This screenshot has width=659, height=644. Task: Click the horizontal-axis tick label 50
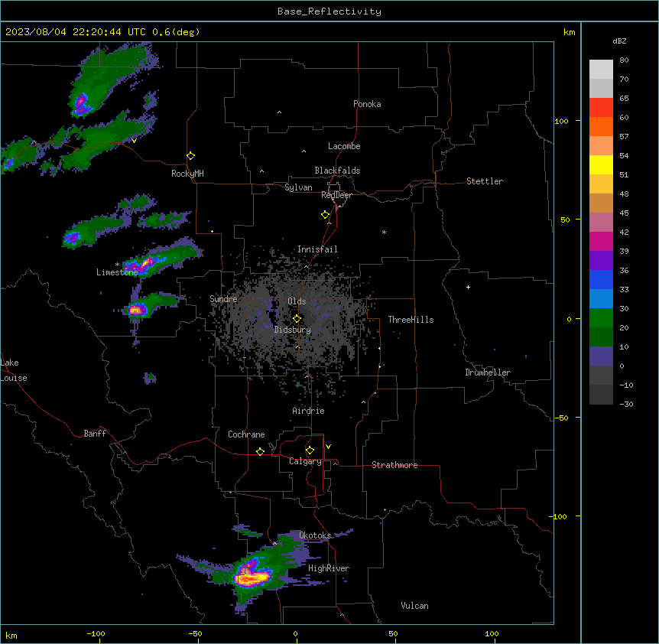[x=393, y=633]
